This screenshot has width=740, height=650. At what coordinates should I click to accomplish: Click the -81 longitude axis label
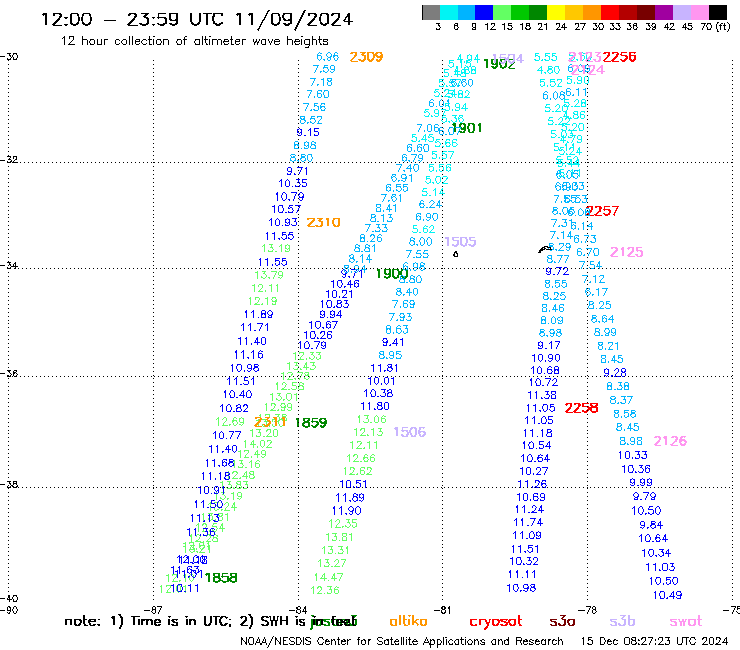443,610
